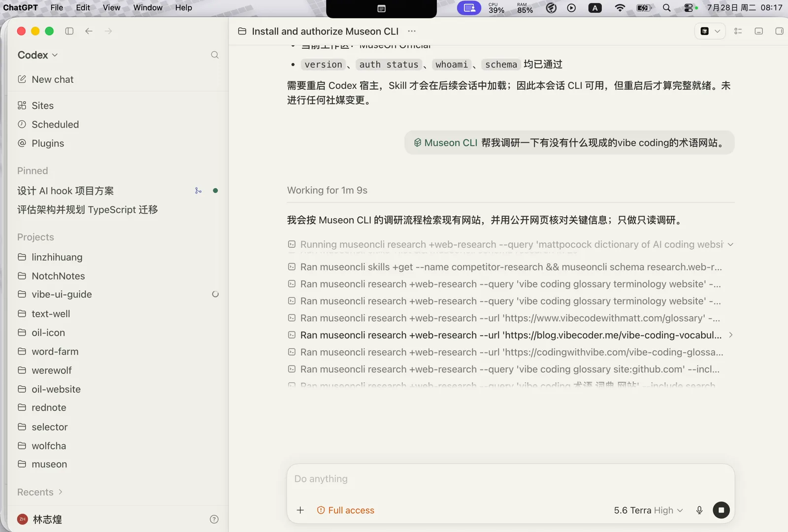Open the Scheduled section
The height and width of the screenshot is (532, 788).
pyautogui.click(x=48, y=124)
